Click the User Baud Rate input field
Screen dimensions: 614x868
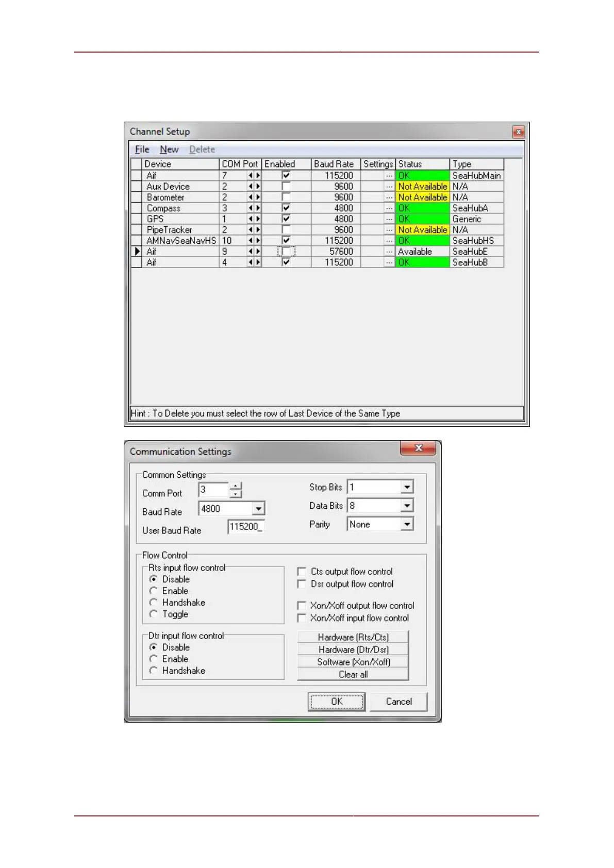(246, 527)
